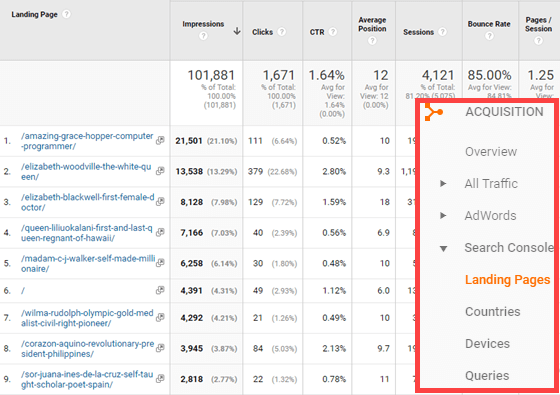Screen dimensions: 560x395
Task: Open amazing-grace-hopper page in new window icon
Action: click(x=160, y=140)
